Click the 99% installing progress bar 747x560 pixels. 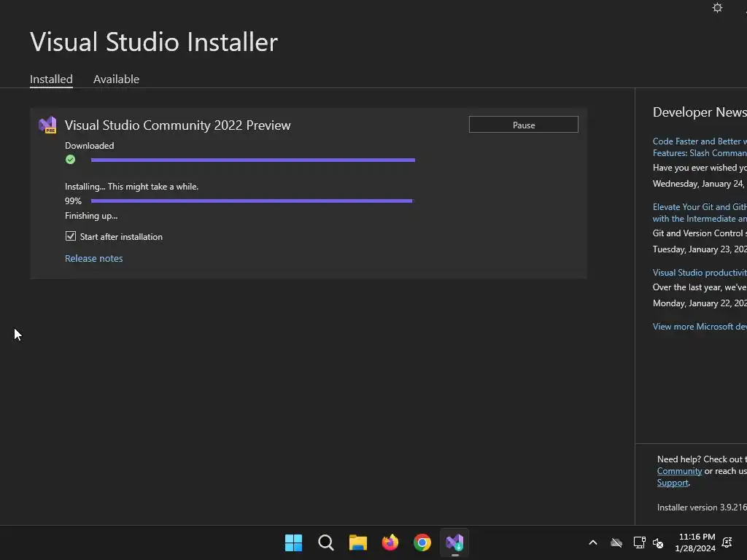coord(252,201)
